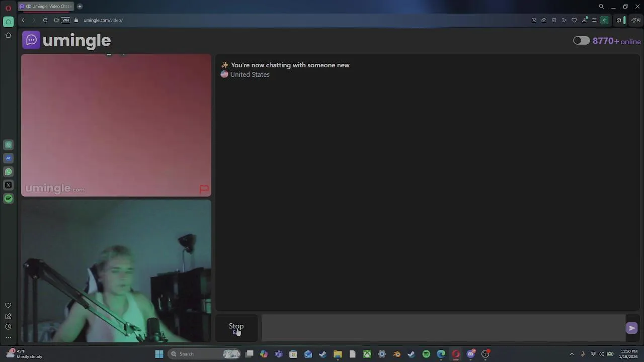Toggle the VPN badge in address bar
The height and width of the screenshot is (362, 644).
[65, 20]
